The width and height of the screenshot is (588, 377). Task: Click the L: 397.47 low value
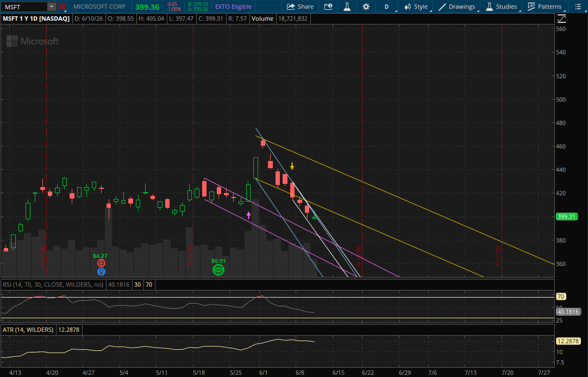point(181,18)
